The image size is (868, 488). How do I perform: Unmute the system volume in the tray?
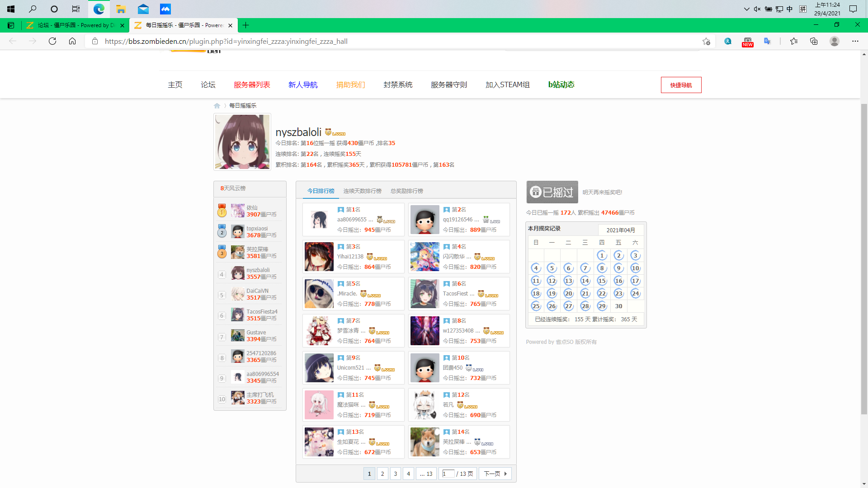point(756,9)
